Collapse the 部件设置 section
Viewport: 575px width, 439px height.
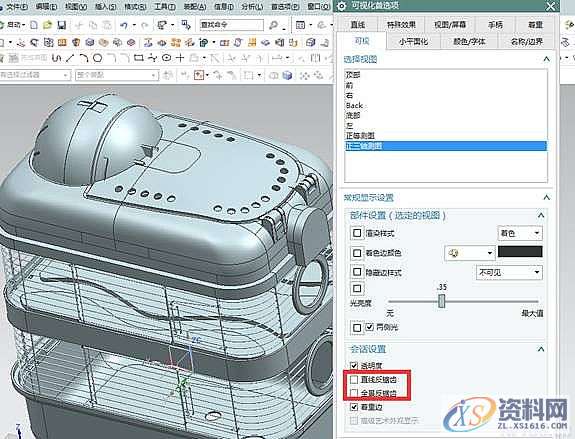541,215
